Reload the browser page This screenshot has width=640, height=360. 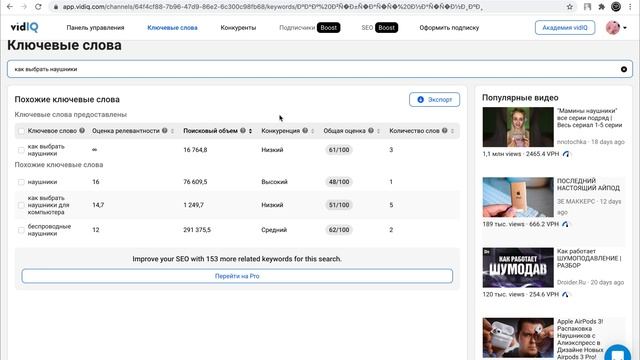click(38, 7)
